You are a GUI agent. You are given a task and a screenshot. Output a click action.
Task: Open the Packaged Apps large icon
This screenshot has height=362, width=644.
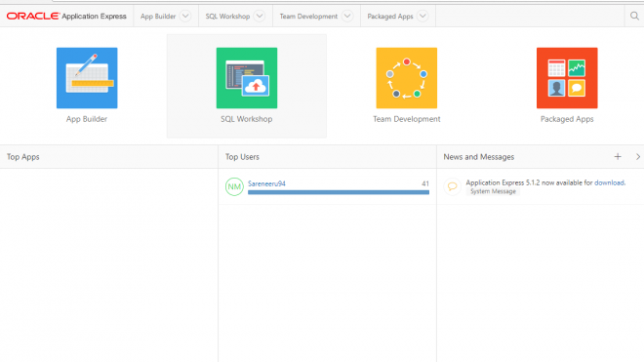567,78
